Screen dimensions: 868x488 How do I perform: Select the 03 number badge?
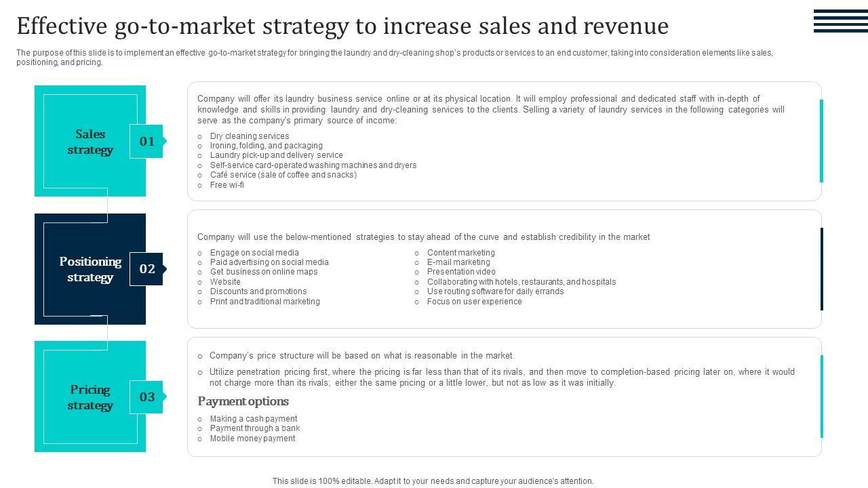[146, 396]
